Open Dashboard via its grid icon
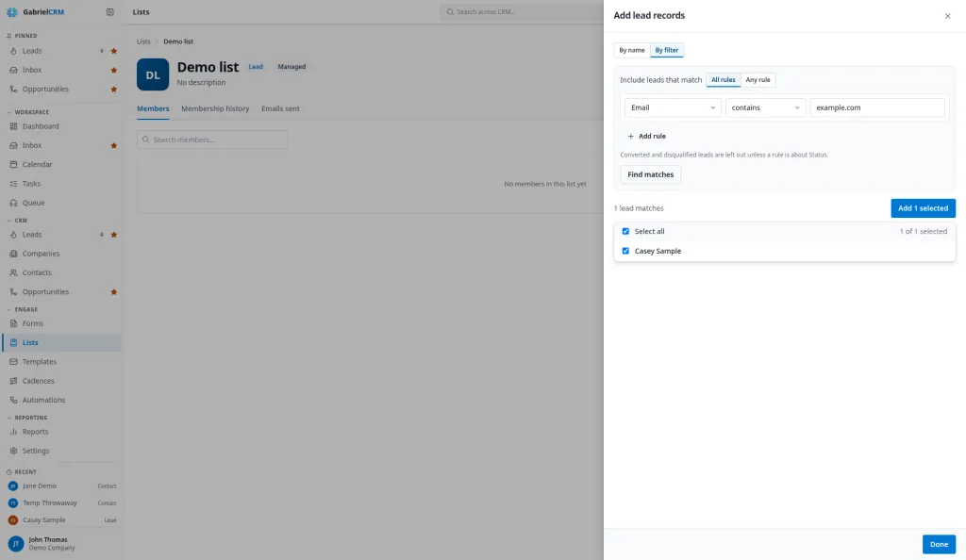 point(13,126)
